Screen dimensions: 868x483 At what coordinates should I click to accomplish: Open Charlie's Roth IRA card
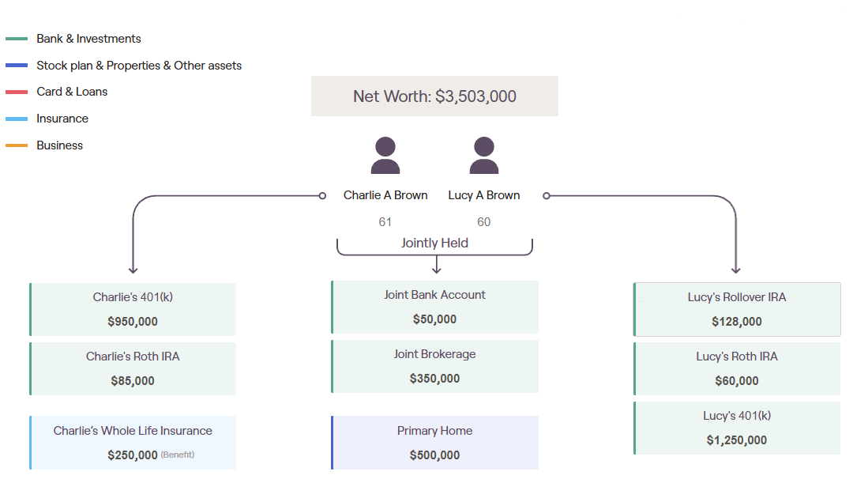[133, 368]
